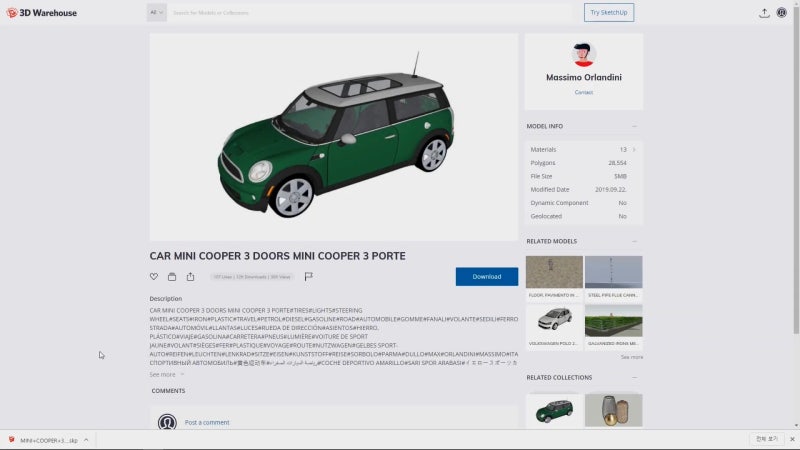Open the galvanized irons related model
The width and height of the screenshot is (800, 450).
613,326
